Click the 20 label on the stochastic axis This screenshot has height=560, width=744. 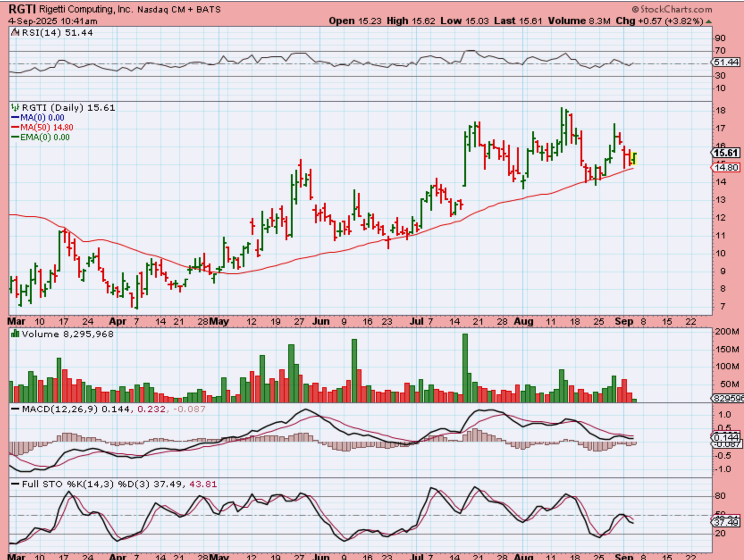(720, 534)
